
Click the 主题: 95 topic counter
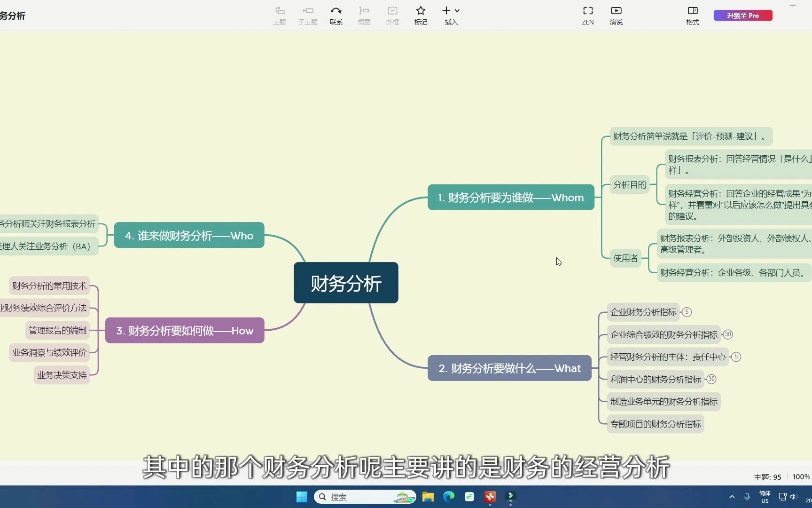pos(767,476)
